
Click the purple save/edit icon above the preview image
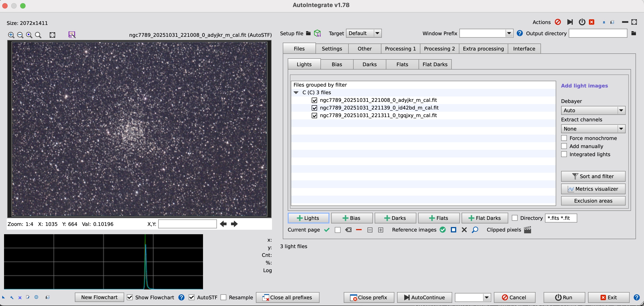coord(72,35)
